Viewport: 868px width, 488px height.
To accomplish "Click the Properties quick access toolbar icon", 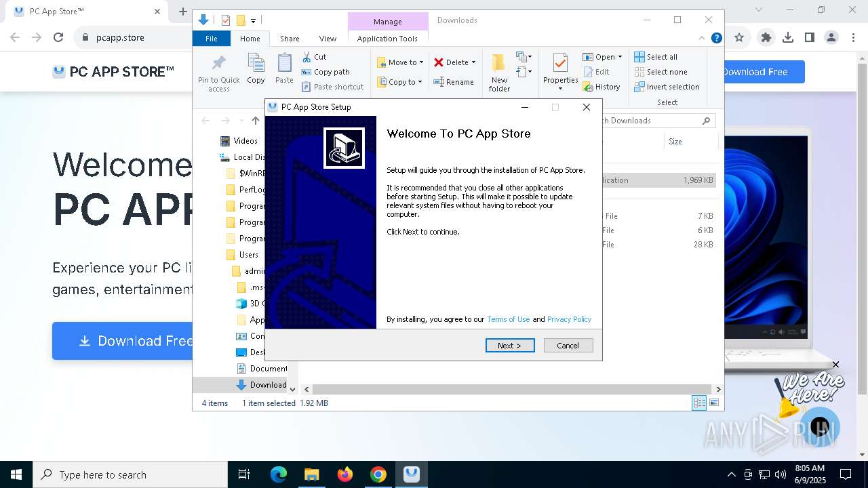I will pyautogui.click(x=226, y=20).
